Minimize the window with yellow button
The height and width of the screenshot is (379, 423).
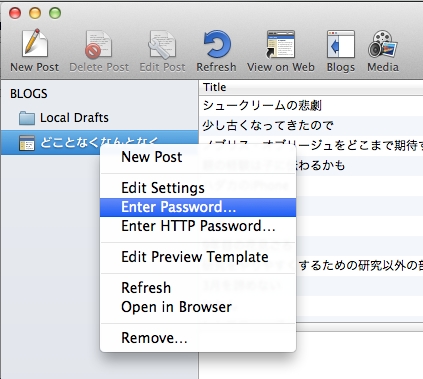35,13
